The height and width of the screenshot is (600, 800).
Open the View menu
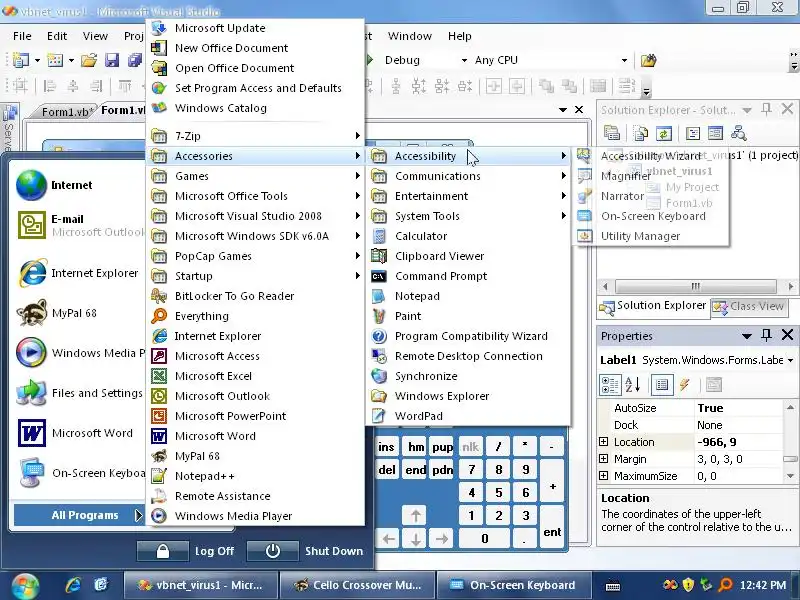point(95,36)
